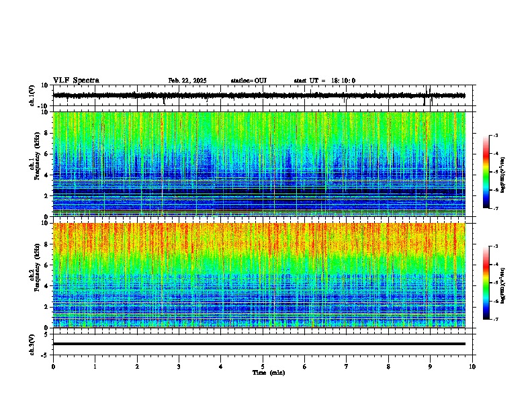The height and width of the screenshot is (411, 532).
Task: Select the date "Feb. 22, 2025"
Action: coord(187,81)
